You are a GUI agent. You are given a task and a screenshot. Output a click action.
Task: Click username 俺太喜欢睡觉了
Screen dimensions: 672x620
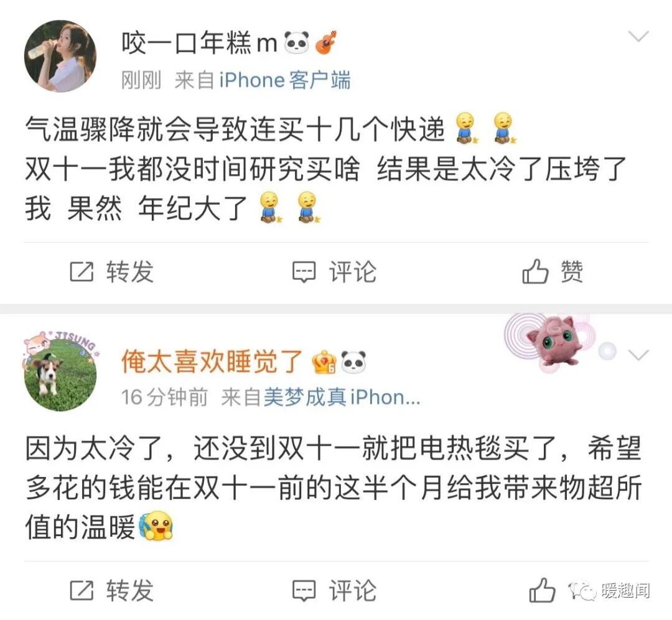pyautogui.click(x=212, y=361)
